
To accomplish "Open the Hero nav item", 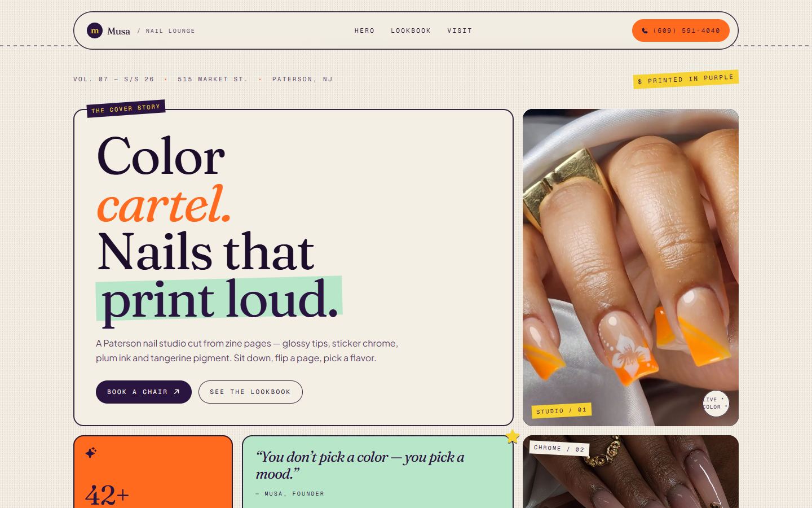I will pos(364,30).
